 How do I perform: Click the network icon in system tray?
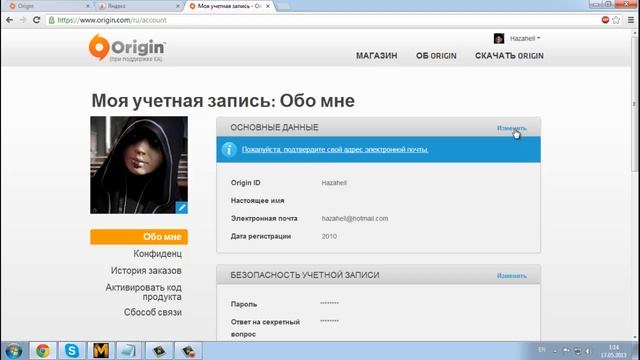click(577, 351)
